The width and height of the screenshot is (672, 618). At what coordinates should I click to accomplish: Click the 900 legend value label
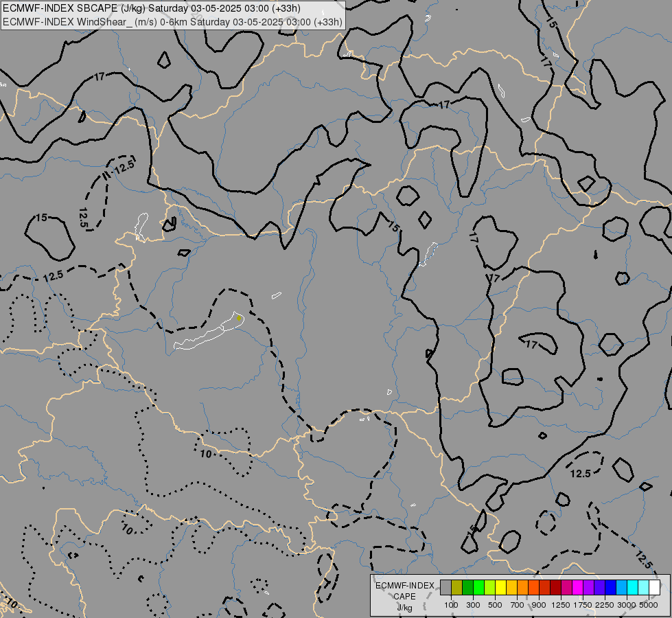[x=539, y=605]
